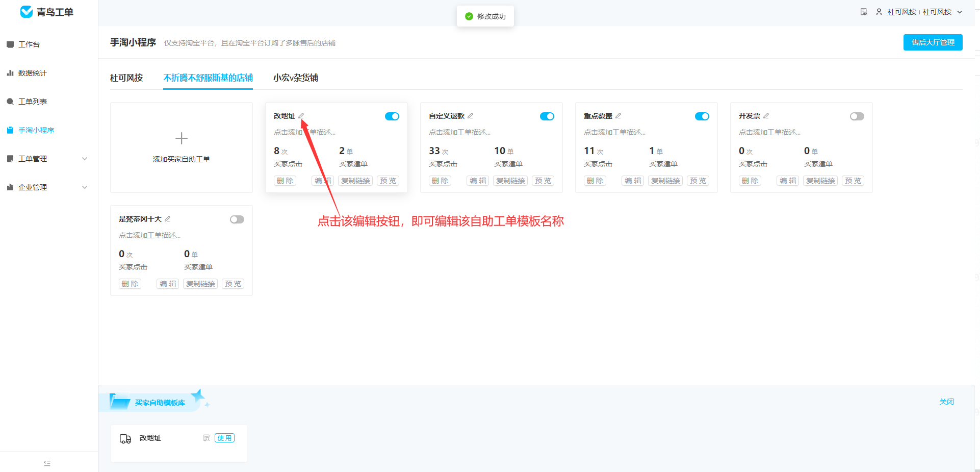The width and height of the screenshot is (980, 472).
Task: Click the document icon near the user name
Action: (864, 12)
